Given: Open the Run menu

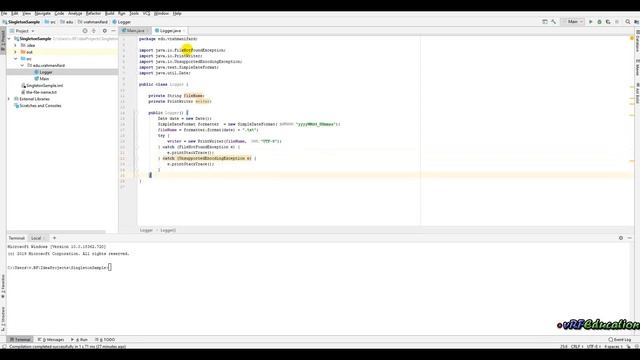Looking at the screenshot, I should [122, 13].
